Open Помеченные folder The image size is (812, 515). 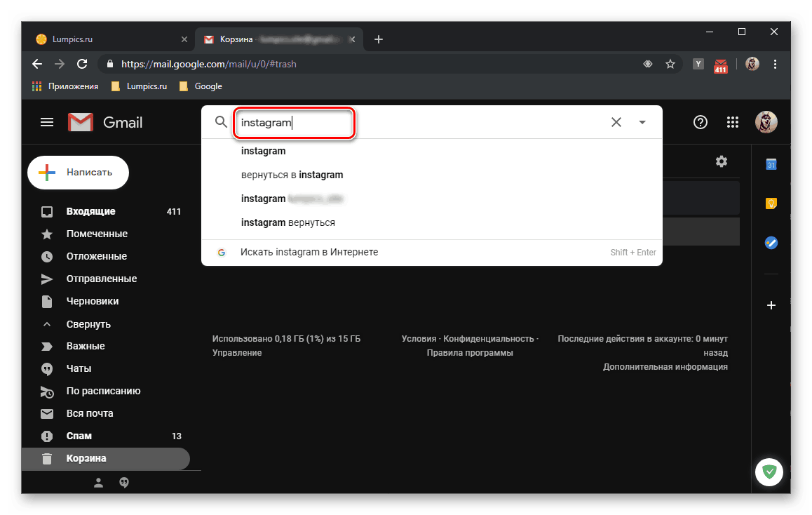(x=106, y=234)
